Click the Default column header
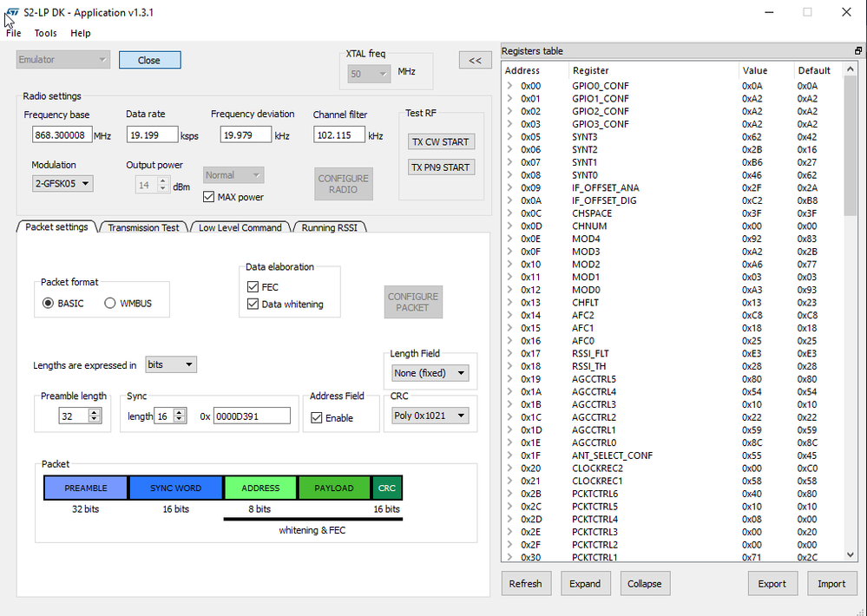The height and width of the screenshot is (616, 867). tap(814, 71)
